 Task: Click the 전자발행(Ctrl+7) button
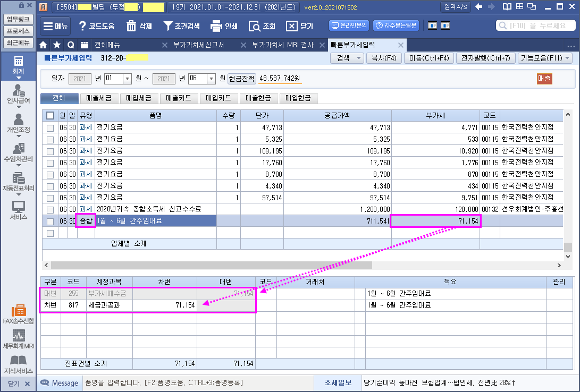[x=485, y=58]
